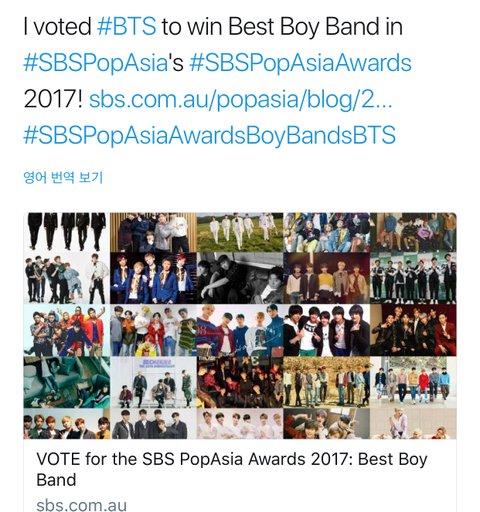Viewport: 480px width, 512px height.
Task: Open the #SBSPopAsia hashtag
Action: 95,63
